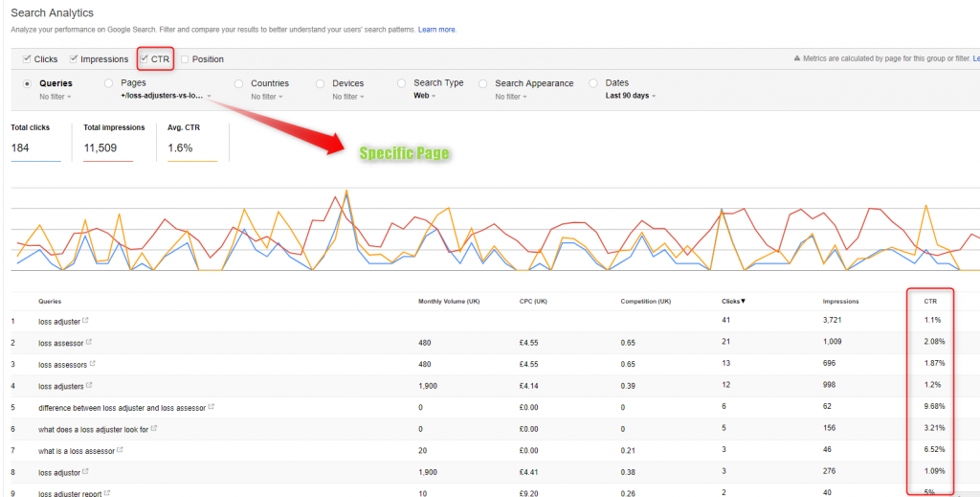Open external link icon next to 'loss adjuster report'
The width and height of the screenshot is (980, 497).
(x=107, y=492)
